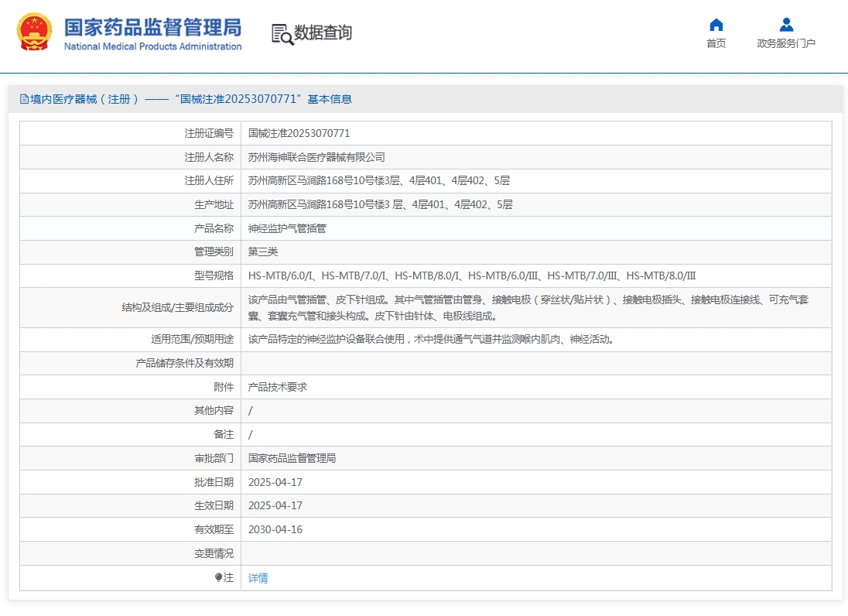Click the slash value in 备注 row
The width and height of the screenshot is (848, 616).
[x=251, y=435]
